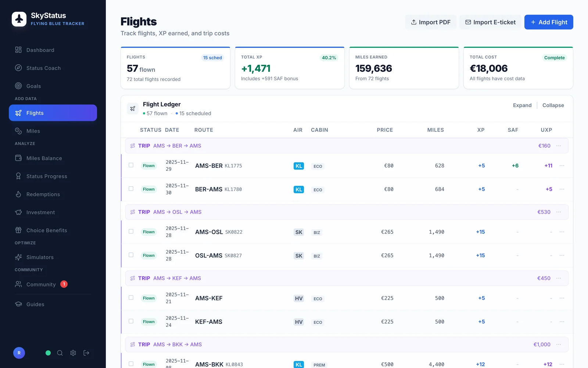Open Miles Balance in sidebar
Screen dimensions: 588x368
(53, 158)
